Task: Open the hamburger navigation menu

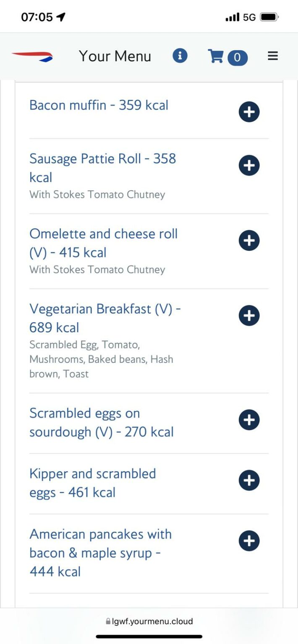Action: coord(272,55)
